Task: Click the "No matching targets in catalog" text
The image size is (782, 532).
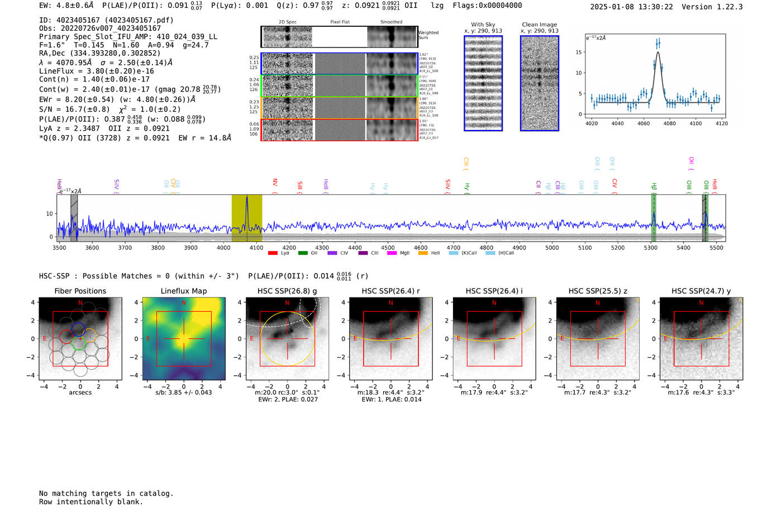Action: [106, 493]
